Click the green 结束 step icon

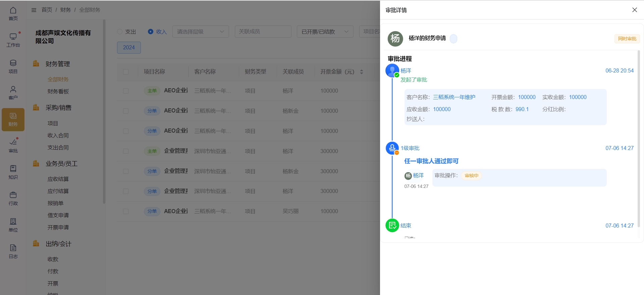coord(392,226)
